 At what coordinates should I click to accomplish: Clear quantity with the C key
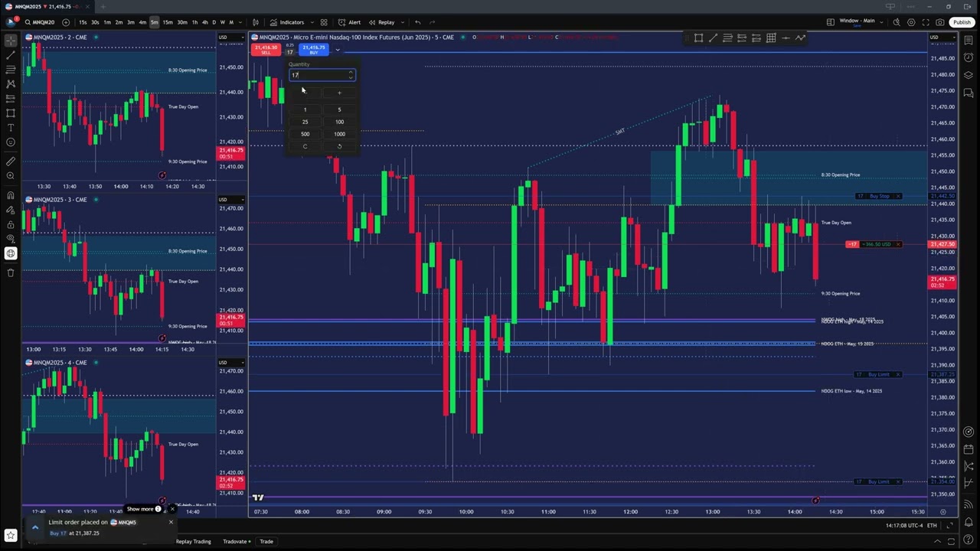point(305,146)
